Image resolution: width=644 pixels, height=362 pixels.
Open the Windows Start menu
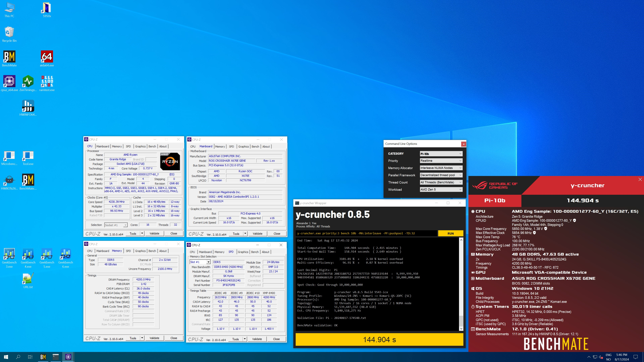[x=6, y=357]
